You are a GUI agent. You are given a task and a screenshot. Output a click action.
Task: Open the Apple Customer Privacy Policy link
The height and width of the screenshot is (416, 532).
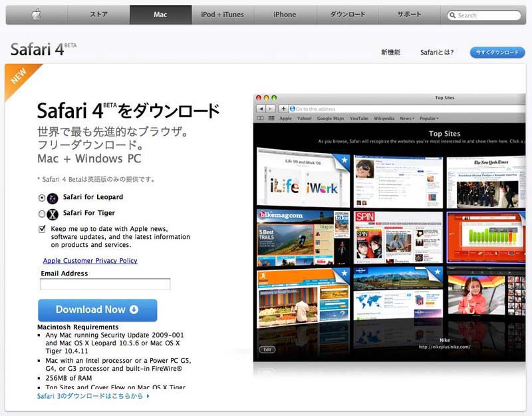(x=90, y=260)
